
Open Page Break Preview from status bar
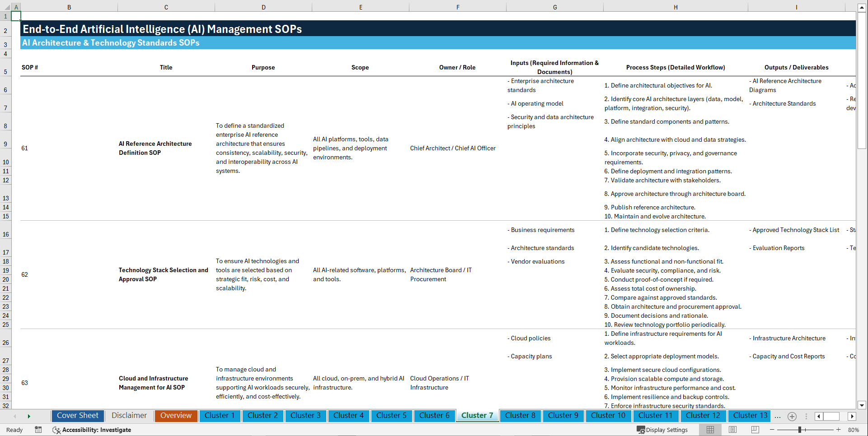755,430
